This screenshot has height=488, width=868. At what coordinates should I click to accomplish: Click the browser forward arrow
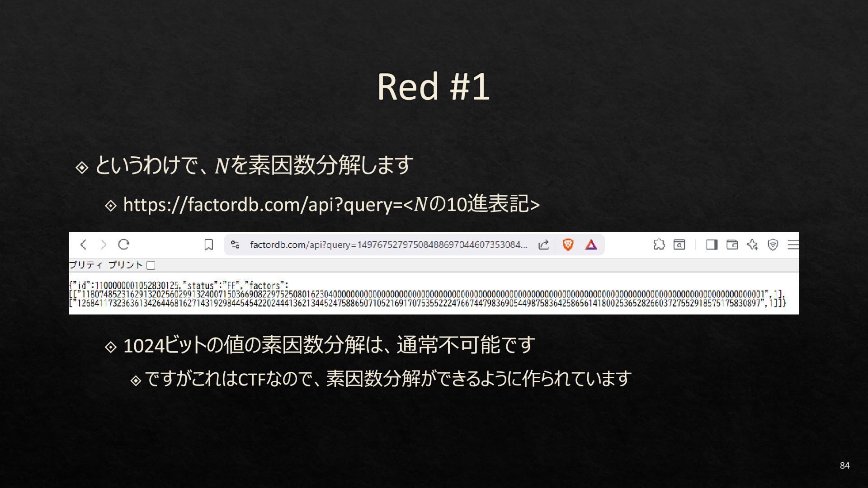pos(104,244)
